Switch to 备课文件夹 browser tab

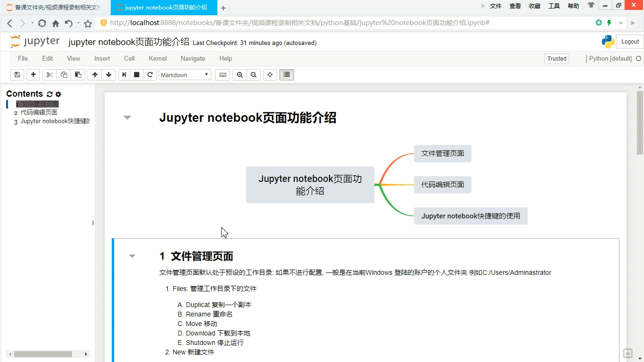pos(55,8)
